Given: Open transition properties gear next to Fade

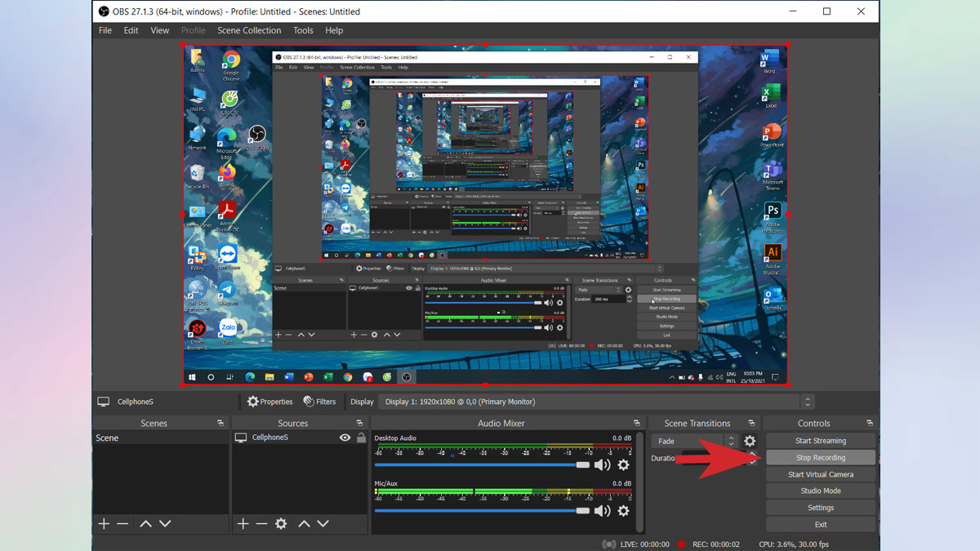Looking at the screenshot, I should [750, 441].
